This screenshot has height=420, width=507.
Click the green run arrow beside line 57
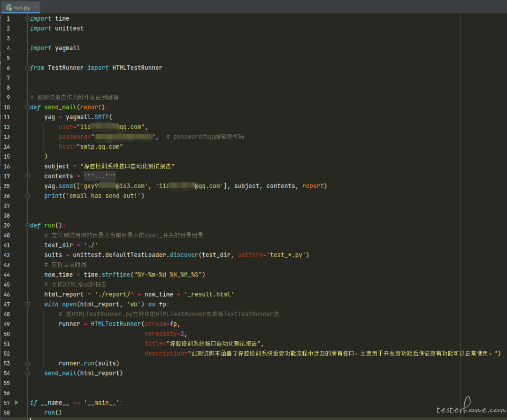pyautogui.click(x=17, y=403)
